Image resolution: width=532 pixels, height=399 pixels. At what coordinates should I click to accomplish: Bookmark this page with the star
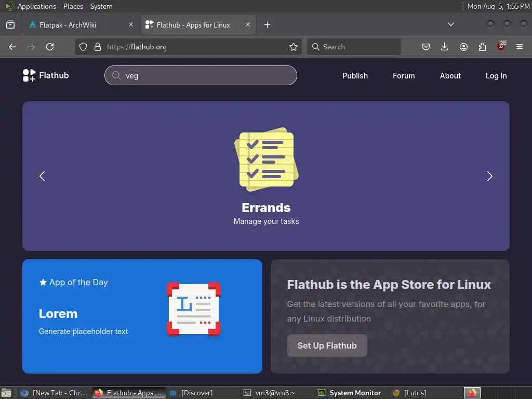click(294, 47)
